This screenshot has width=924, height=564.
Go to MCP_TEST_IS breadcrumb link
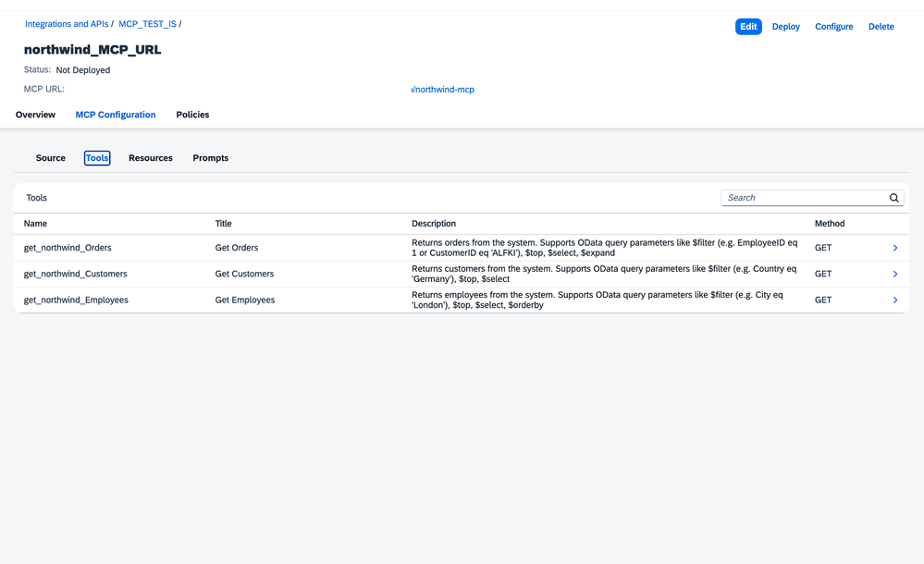tap(147, 24)
